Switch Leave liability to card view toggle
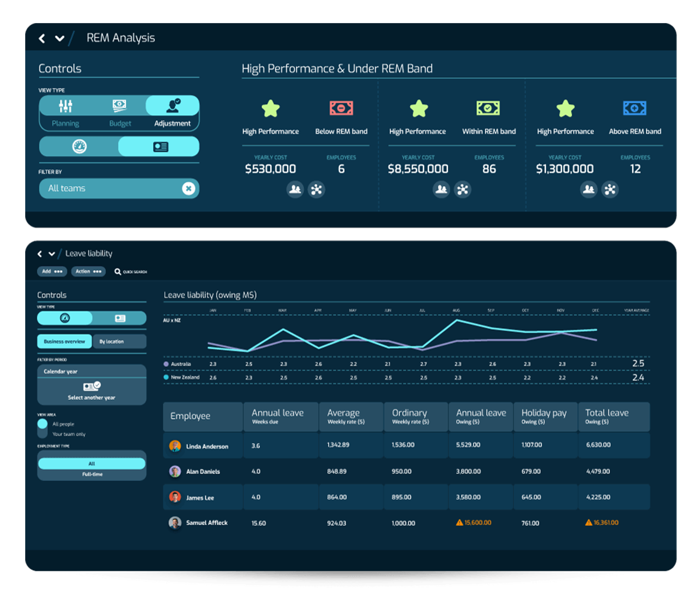Screen dimensions: 700x597 (120, 318)
